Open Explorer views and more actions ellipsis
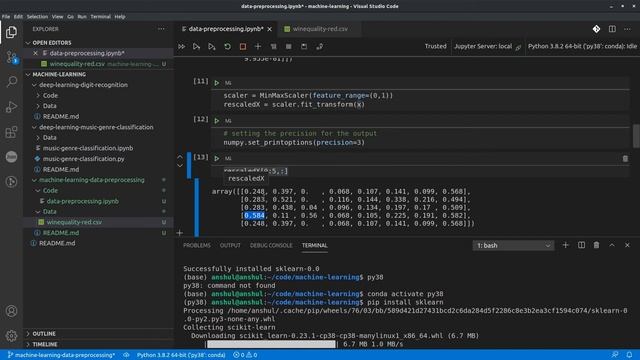 pyautogui.click(x=161, y=29)
